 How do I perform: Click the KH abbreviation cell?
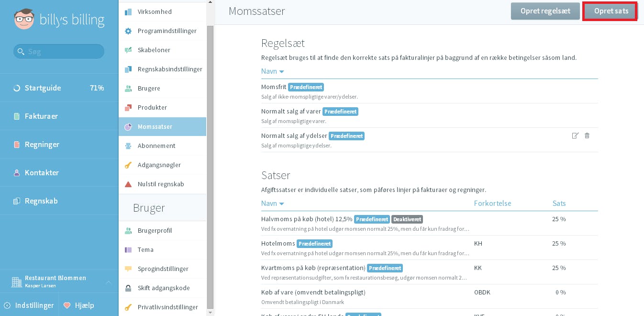(478, 244)
